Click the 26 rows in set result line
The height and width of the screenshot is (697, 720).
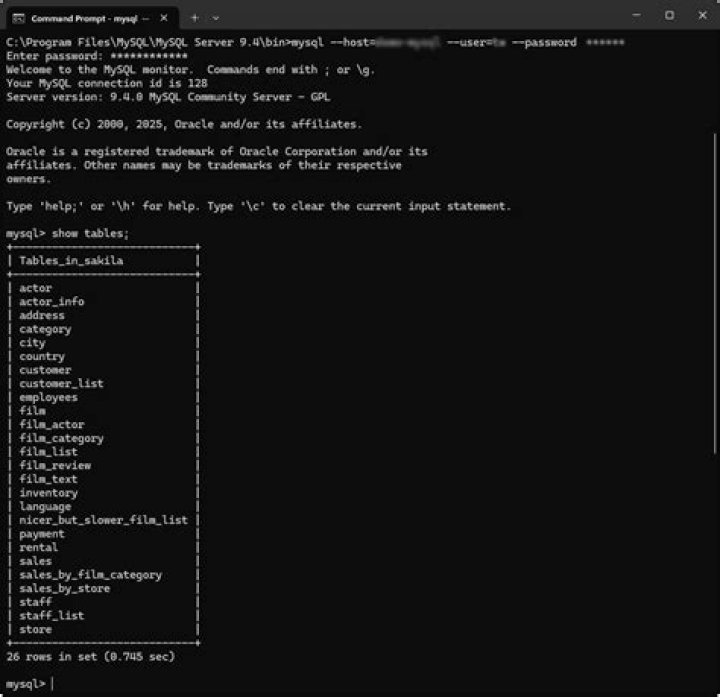pyautogui.click(x=90, y=657)
